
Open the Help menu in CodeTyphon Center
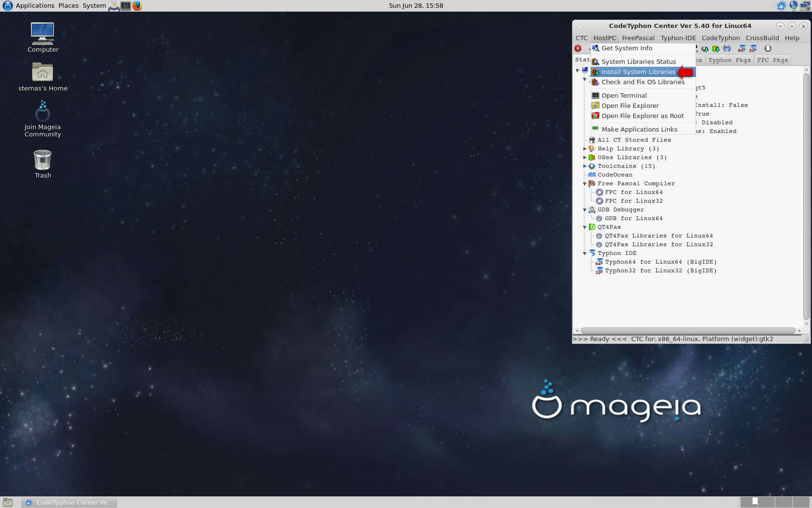click(792, 38)
